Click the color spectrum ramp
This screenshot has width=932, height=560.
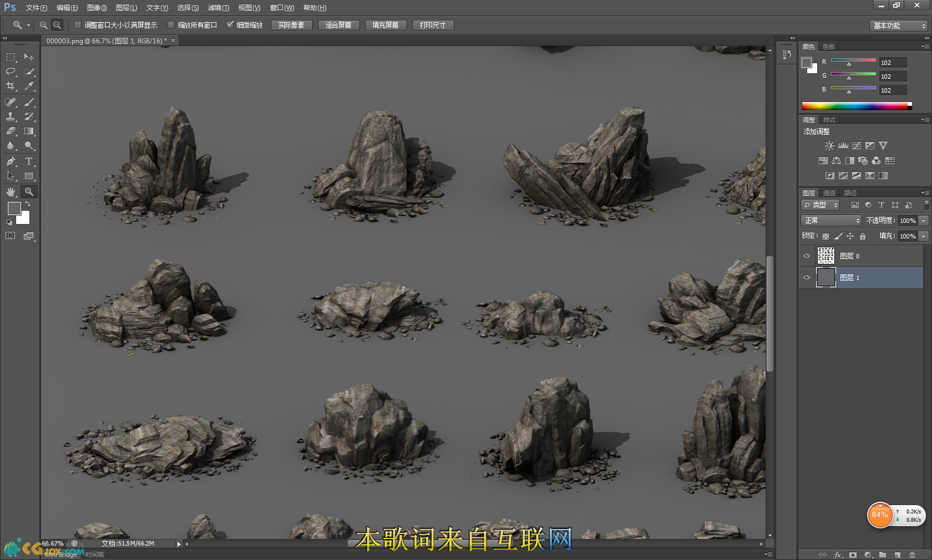click(855, 106)
